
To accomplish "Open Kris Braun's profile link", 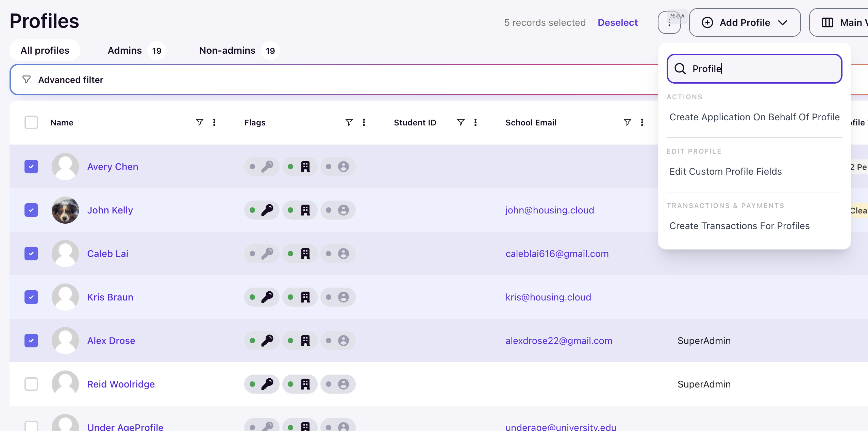I will click(x=110, y=297).
